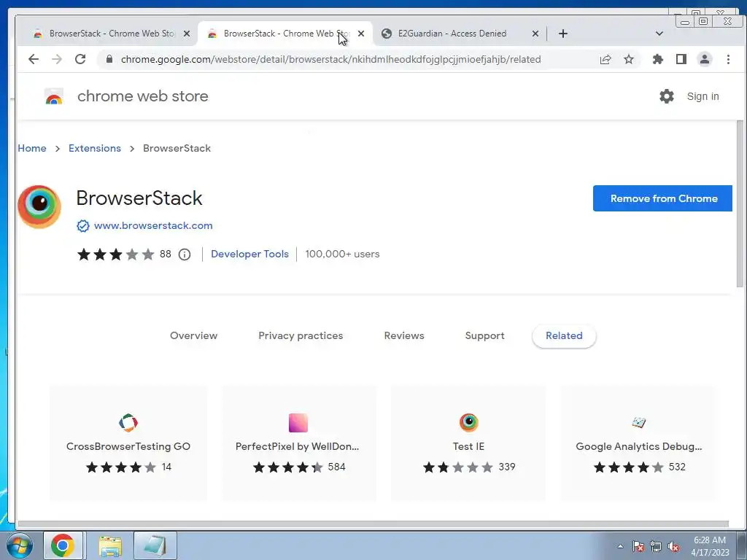Open www.browserstack.com link
747x560 pixels.
pyautogui.click(x=153, y=226)
